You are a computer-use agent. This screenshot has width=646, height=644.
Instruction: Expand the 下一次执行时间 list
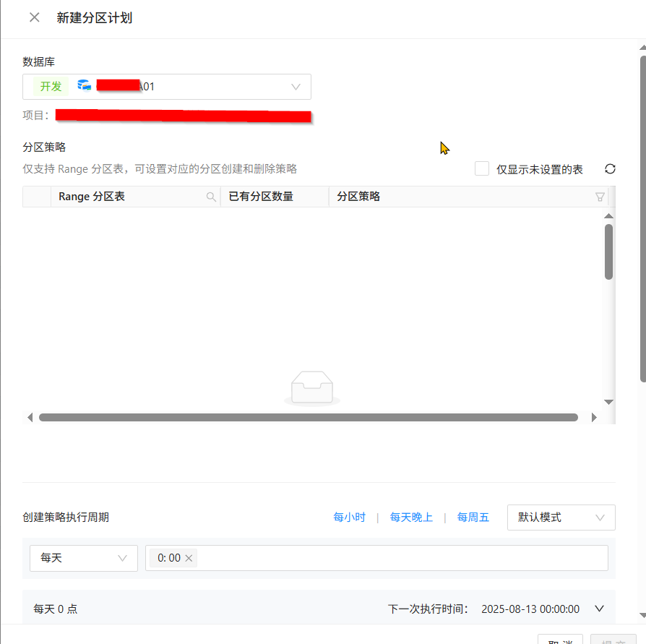(x=600, y=609)
